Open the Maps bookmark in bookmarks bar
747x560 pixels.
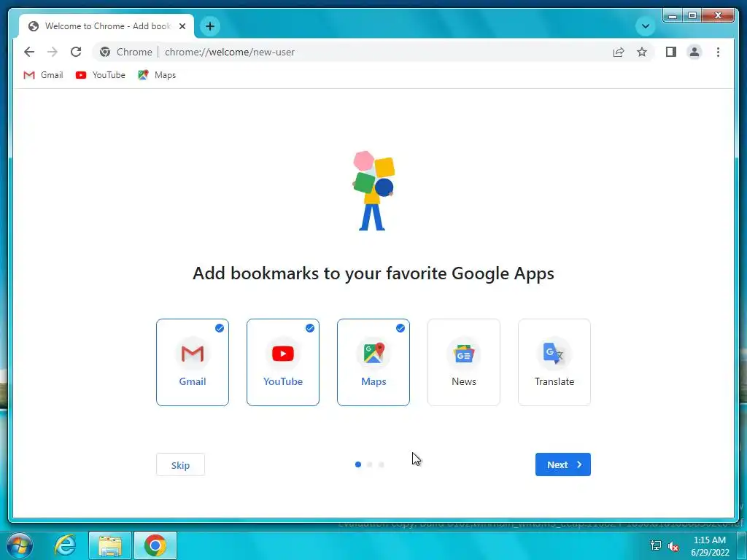157,75
